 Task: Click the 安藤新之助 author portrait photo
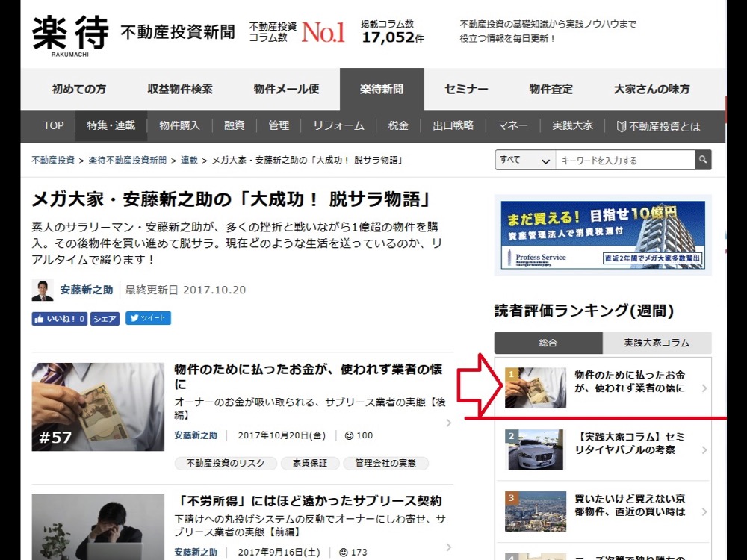point(43,290)
